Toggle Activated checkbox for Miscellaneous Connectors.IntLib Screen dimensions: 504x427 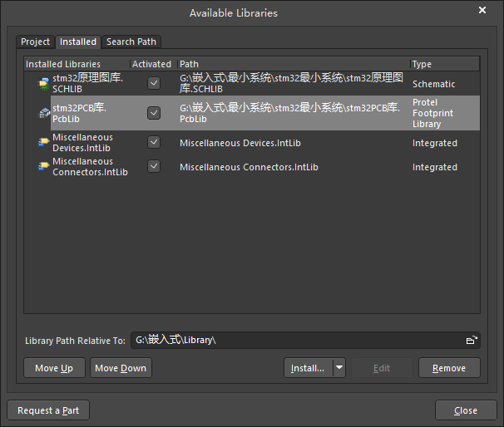click(154, 166)
